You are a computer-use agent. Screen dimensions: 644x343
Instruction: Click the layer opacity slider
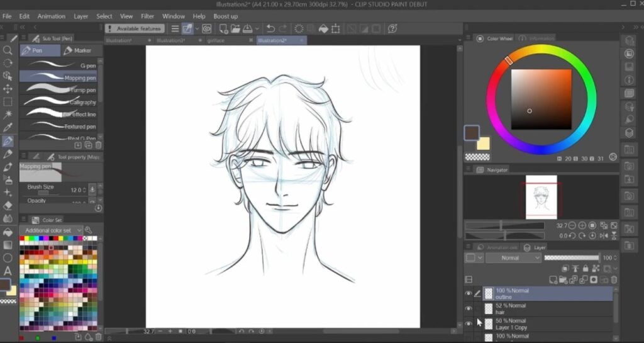(x=571, y=258)
